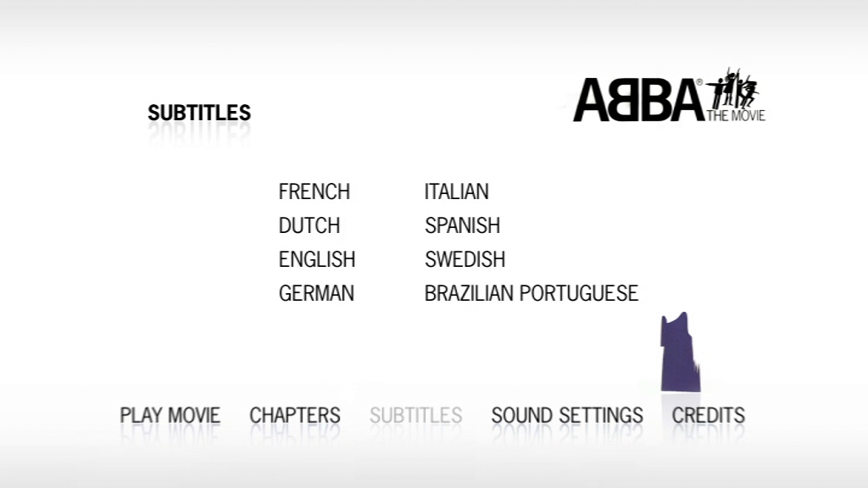The width and height of the screenshot is (868, 488).
Task: Open the Chapters menu
Action: click(295, 415)
